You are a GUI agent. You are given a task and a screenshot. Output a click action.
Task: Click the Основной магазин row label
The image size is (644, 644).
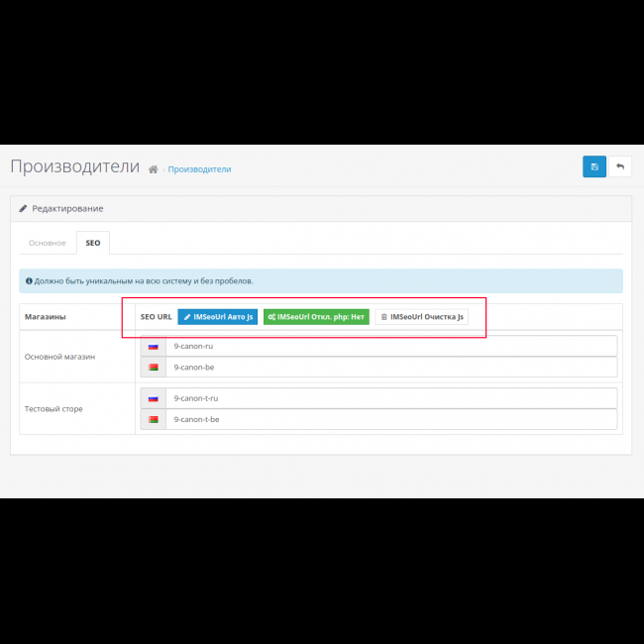(59, 357)
